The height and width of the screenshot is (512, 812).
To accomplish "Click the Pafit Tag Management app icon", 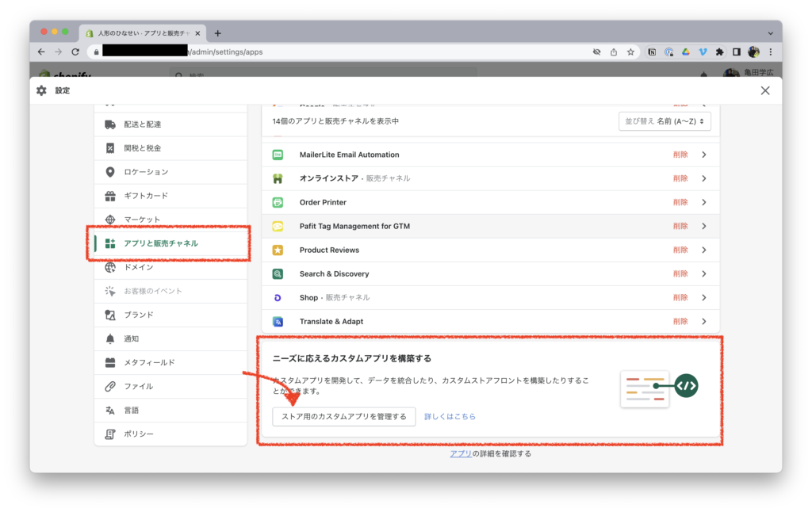I will click(x=278, y=226).
